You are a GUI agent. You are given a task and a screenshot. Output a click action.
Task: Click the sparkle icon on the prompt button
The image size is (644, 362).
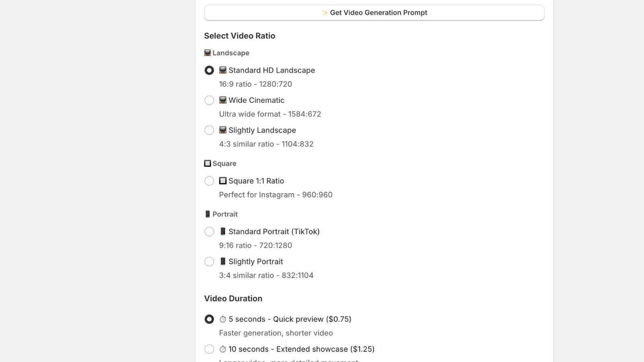(x=325, y=13)
